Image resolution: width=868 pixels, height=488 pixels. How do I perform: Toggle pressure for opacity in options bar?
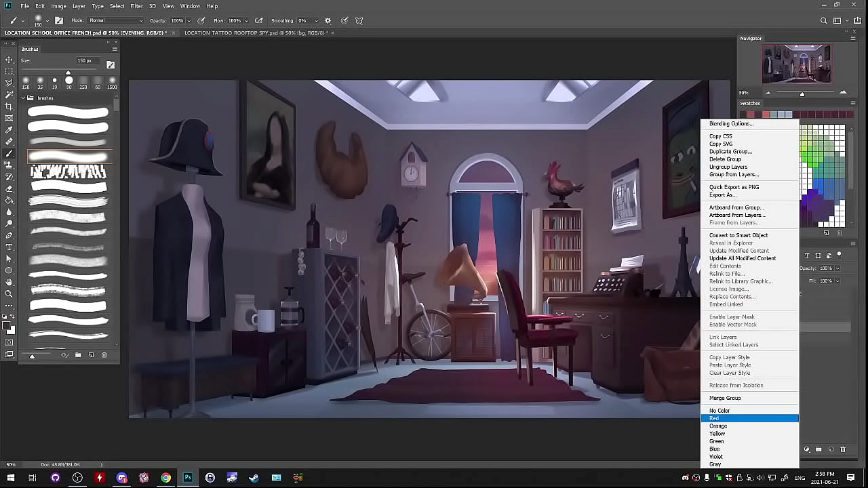point(201,21)
